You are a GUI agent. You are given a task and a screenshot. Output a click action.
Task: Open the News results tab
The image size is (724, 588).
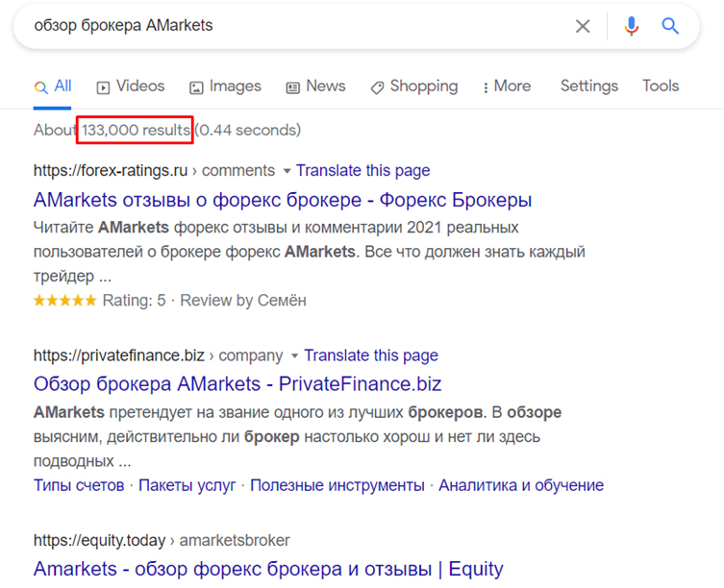(x=315, y=86)
